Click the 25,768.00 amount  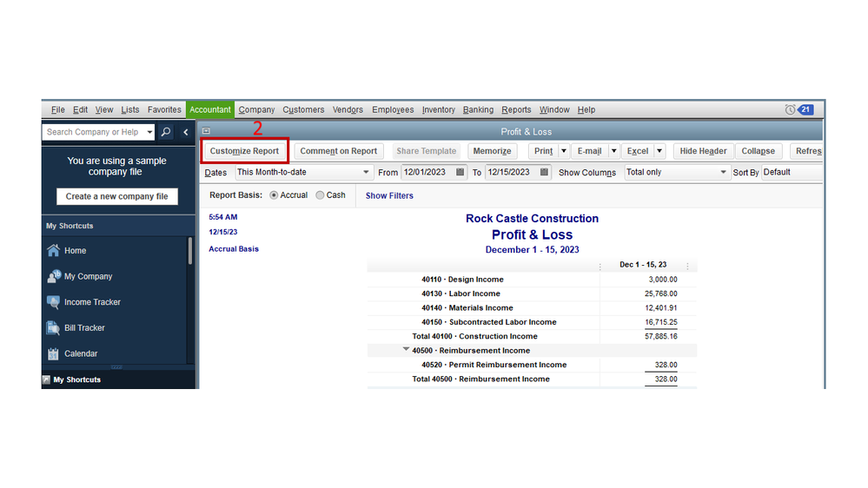coord(660,293)
